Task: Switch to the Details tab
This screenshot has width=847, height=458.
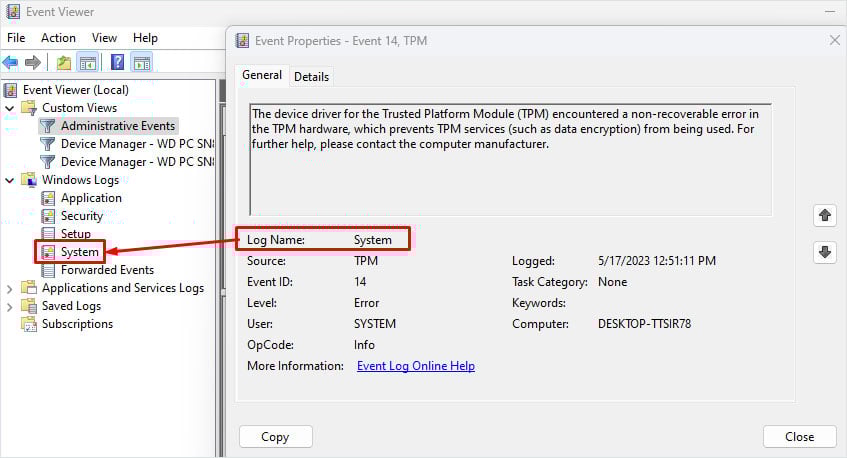Action: pyautogui.click(x=311, y=76)
